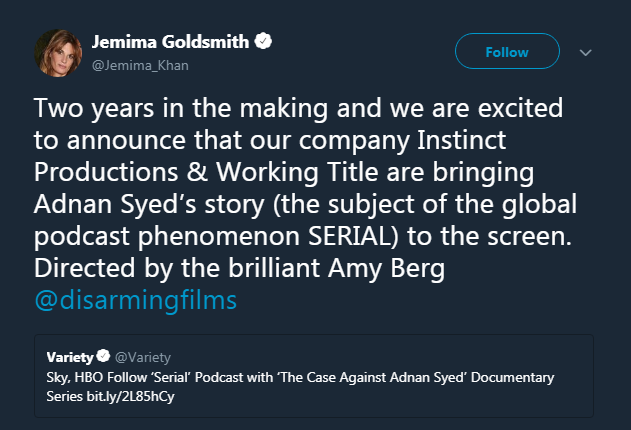
Task: Expand the chevron menu beside Follow
Action: click(x=586, y=52)
